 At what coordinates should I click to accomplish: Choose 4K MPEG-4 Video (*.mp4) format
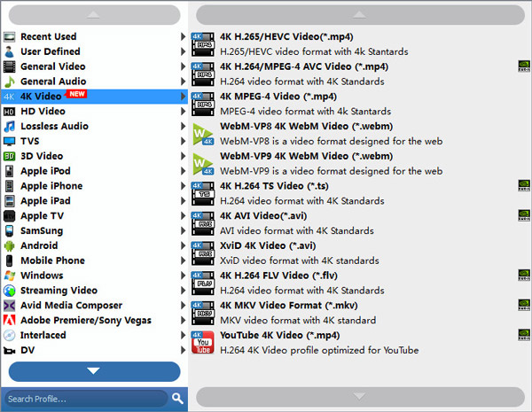click(x=360, y=104)
